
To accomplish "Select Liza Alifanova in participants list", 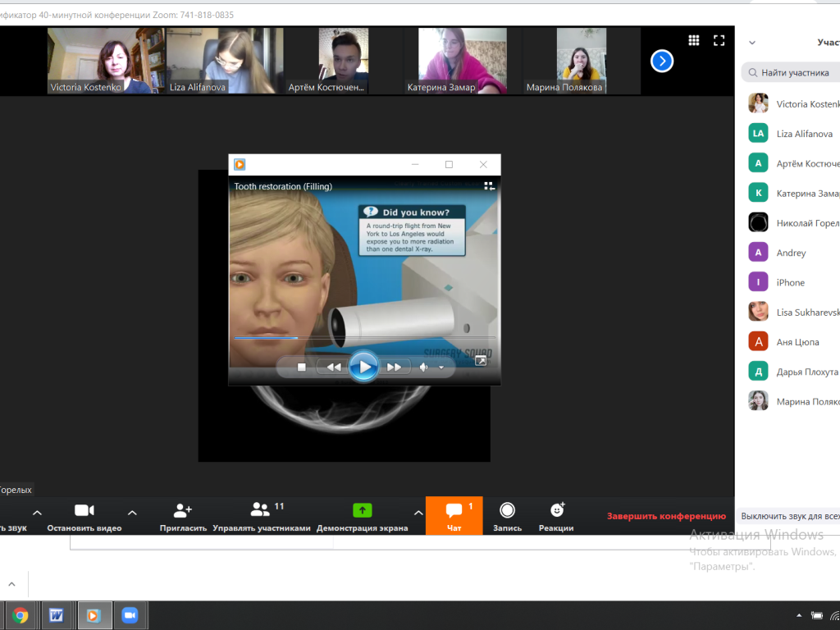I will (x=794, y=134).
